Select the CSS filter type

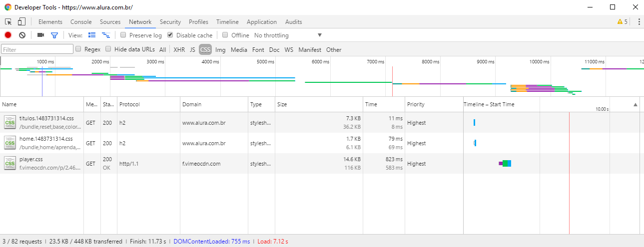coord(205,49)
